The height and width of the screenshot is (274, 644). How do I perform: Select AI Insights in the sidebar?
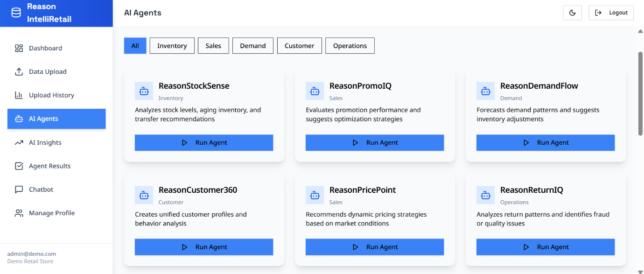tap(45, 142)
